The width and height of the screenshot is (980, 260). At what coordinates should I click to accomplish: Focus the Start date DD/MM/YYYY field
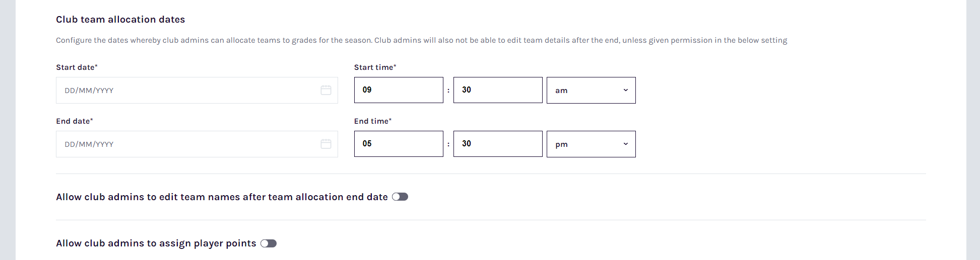197,90
